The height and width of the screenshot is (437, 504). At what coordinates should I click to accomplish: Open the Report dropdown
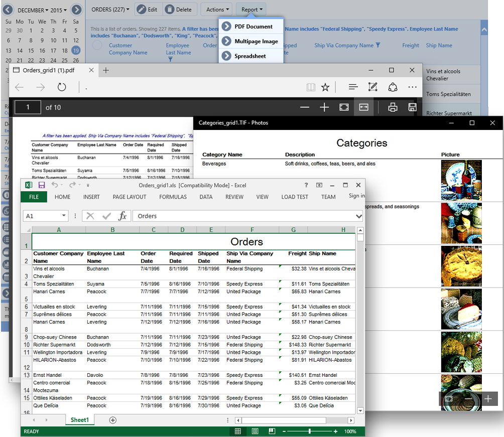pos(251,10)
